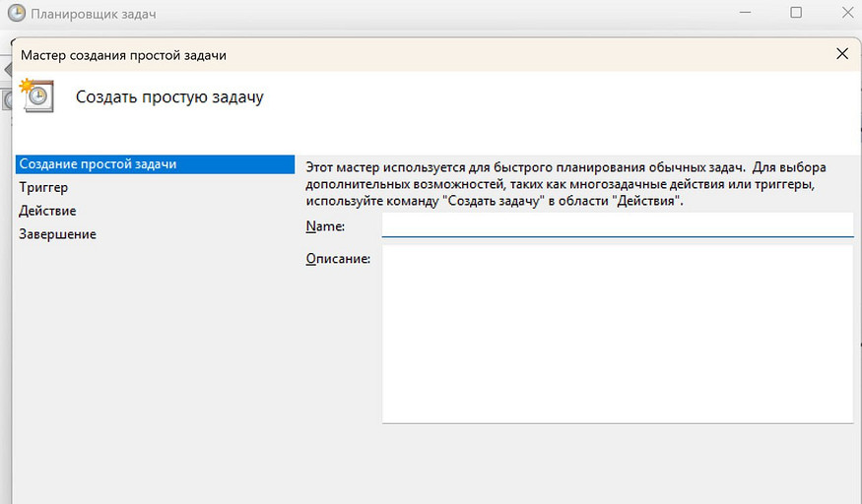Click the Мастер создания простой задачи title

coord(123,55)
